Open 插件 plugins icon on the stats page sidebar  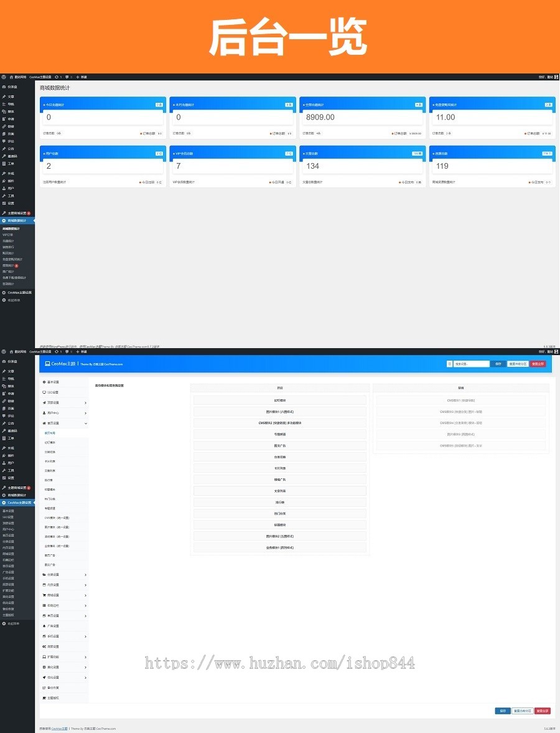(x=4, y=181)
